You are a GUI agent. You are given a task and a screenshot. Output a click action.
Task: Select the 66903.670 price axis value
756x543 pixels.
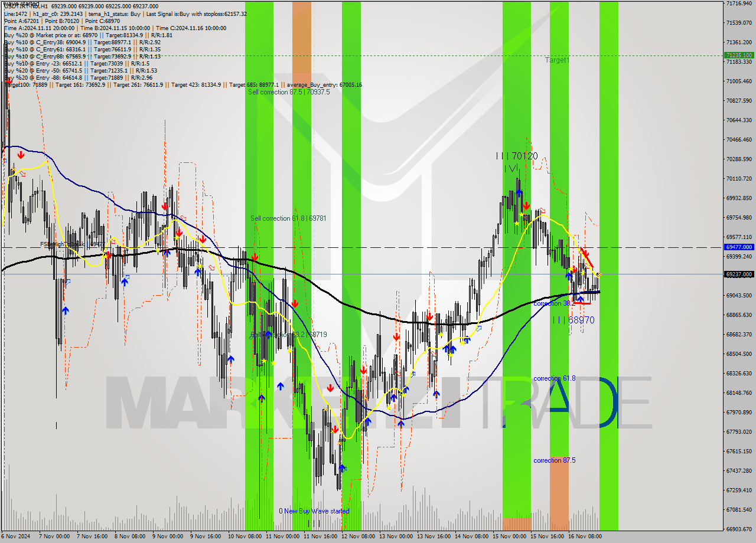tap(739, 529)
